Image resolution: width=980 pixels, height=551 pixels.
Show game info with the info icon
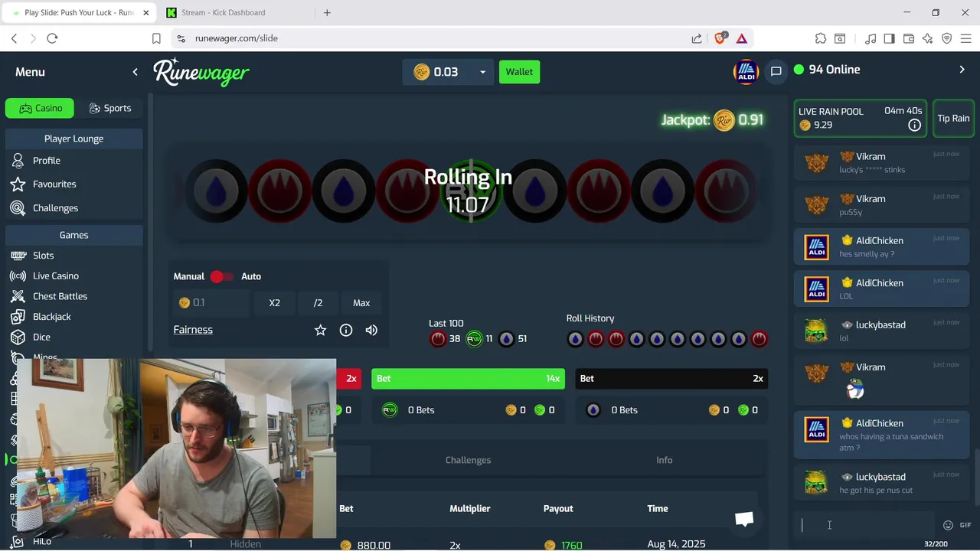(346, 330)
